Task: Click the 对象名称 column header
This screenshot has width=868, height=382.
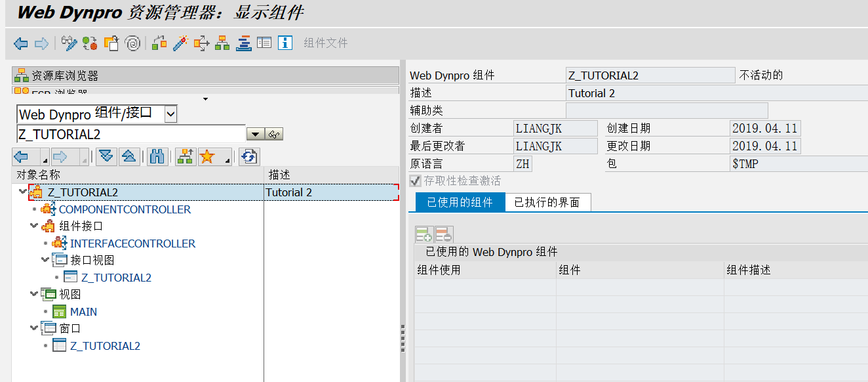Action: 138,175
